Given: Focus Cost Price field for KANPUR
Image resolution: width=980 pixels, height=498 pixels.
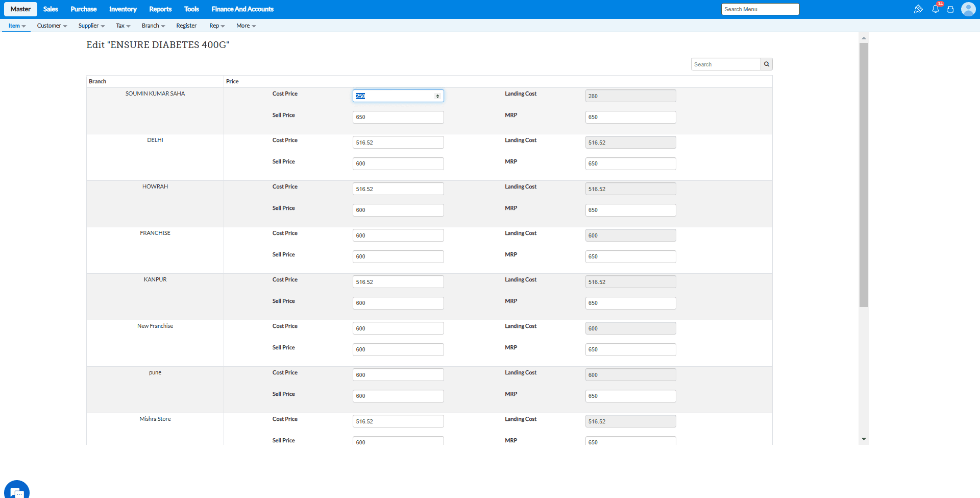Looking at the screenshot, I should [x=398, y=282].
